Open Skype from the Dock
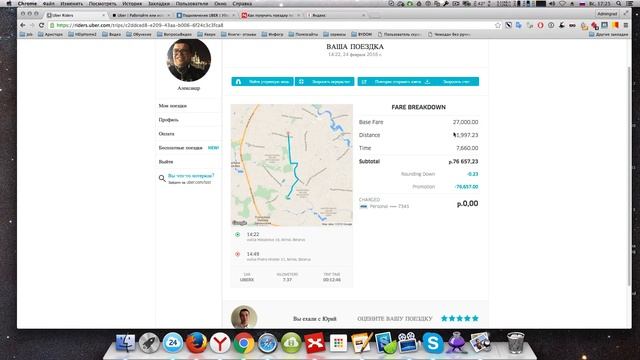 tap(433, 342)
